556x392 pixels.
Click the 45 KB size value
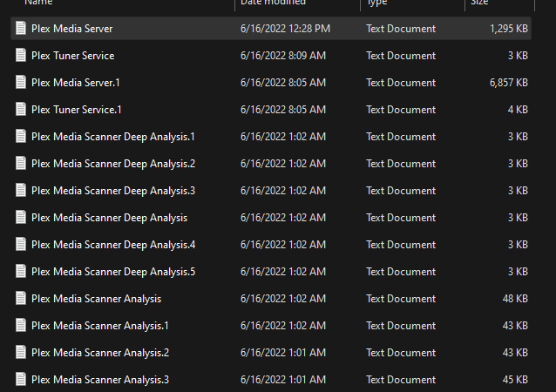coord(515,380)
